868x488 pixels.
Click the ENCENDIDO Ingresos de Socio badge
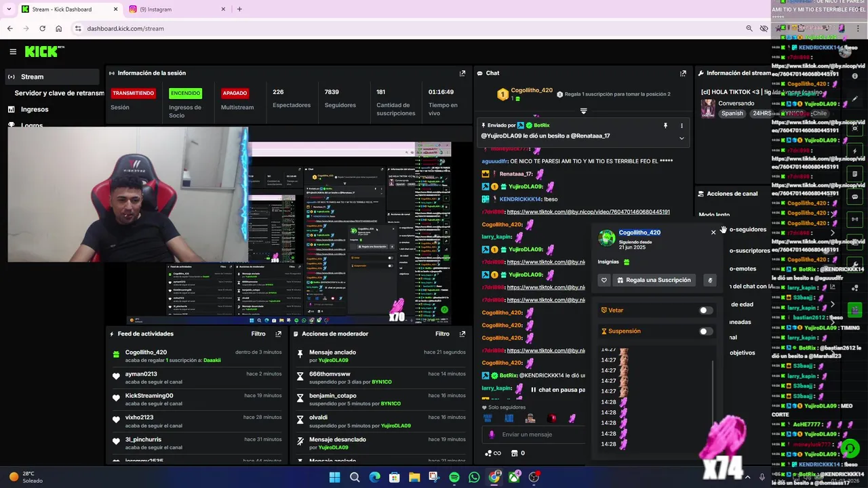(185, 93)
